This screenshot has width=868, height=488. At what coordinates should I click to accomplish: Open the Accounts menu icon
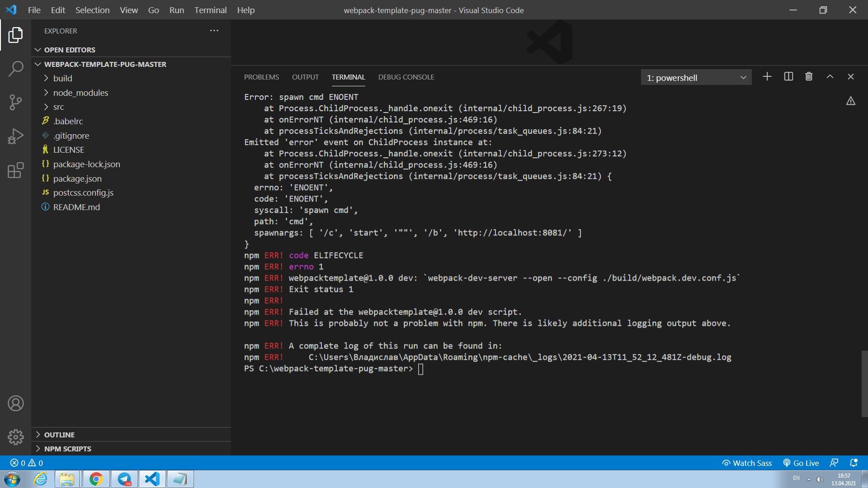pyautogui.click(x=15, y=403)
